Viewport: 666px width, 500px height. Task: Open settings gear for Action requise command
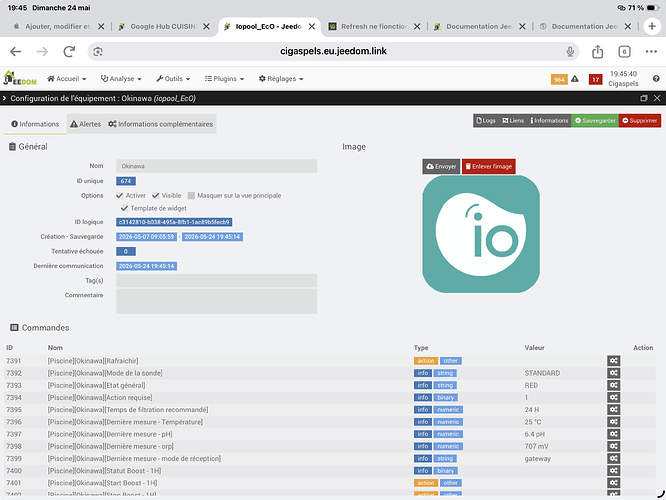coord(613,398)
